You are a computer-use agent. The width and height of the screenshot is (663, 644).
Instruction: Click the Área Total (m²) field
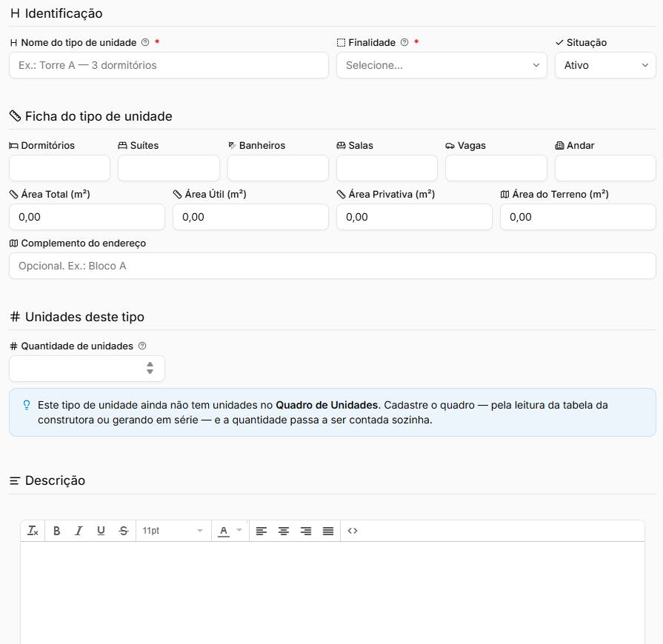(x=87, y=217)
